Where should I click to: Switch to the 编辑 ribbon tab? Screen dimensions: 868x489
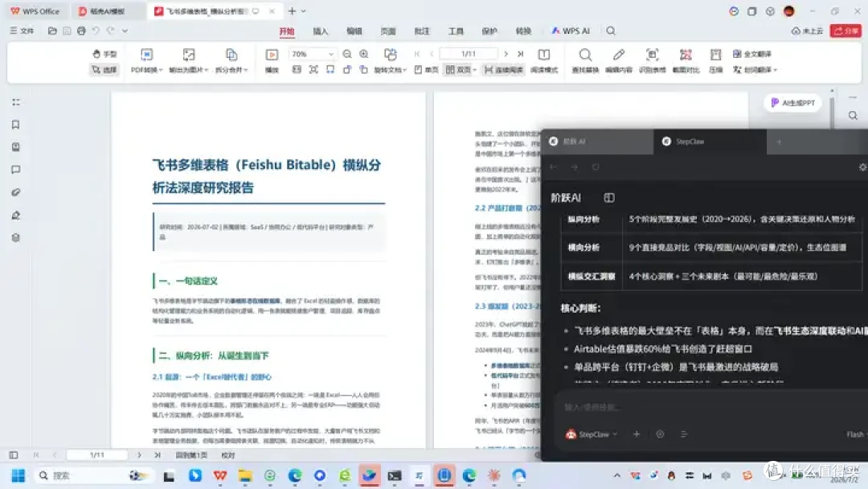tap(354, 31)
